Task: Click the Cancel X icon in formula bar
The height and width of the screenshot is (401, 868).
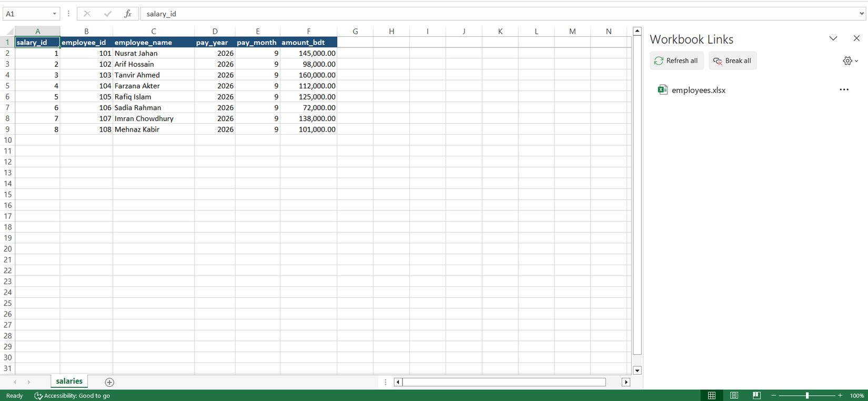Action: coord(87,14)
